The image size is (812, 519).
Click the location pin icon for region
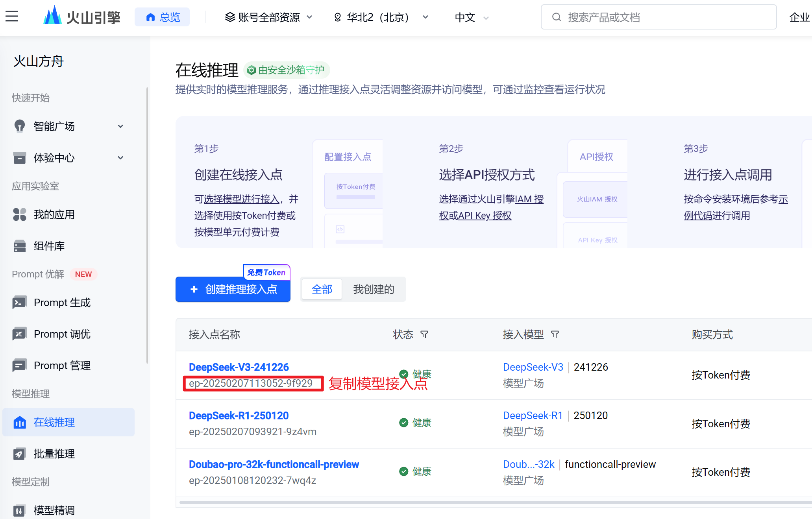338,17
